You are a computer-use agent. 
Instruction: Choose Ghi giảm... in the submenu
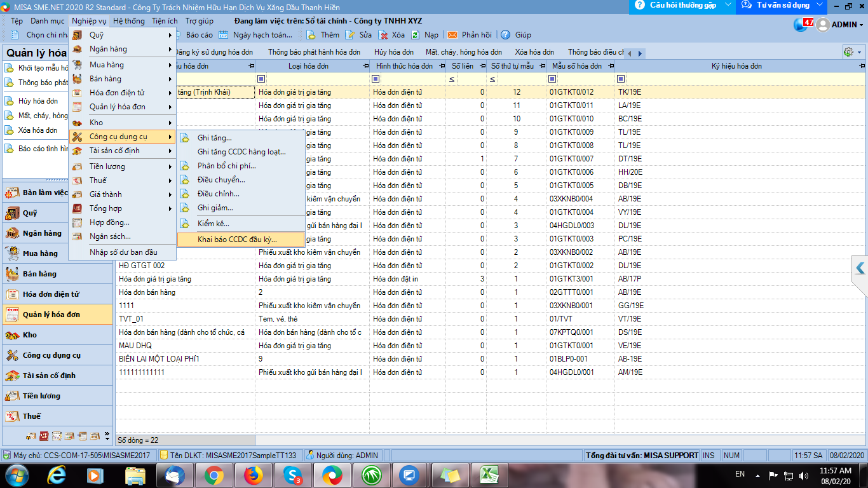click(x=241, y=208)
